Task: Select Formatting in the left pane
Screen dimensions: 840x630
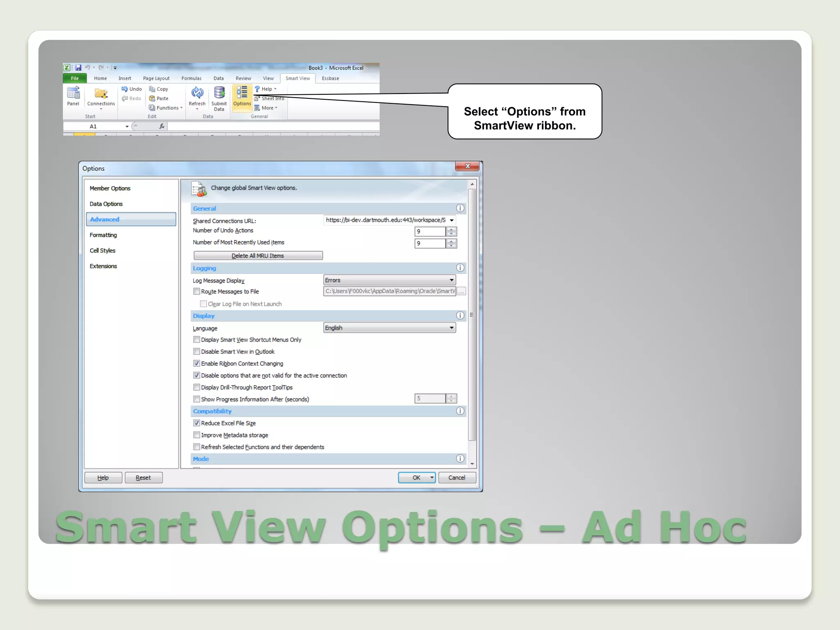Action: (x=131, y=235)
